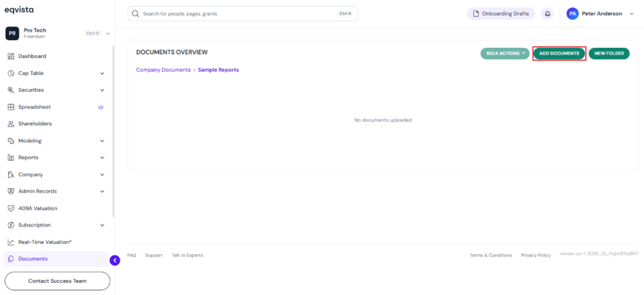Expand the Securities submenu chevron
Screen dimensions: 644x295
click(103, 90)
